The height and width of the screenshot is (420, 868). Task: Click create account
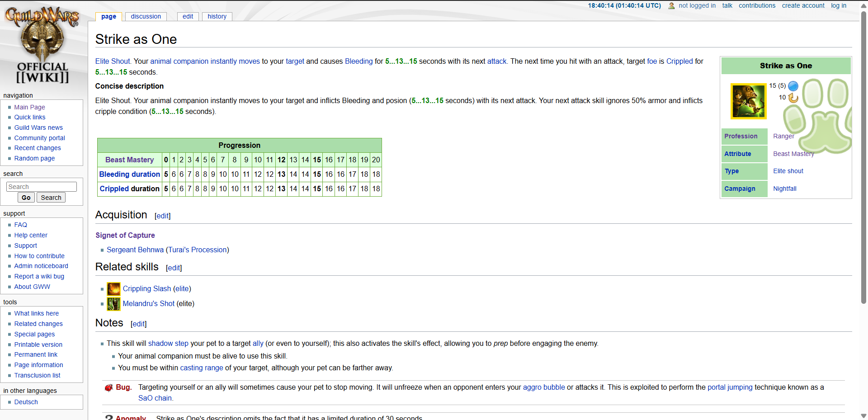[x=803, y=5]
